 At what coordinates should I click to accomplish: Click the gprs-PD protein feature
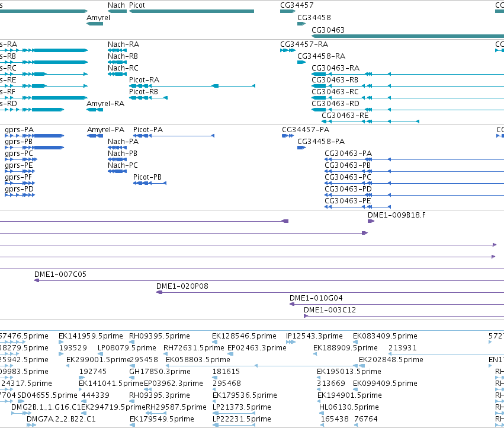click(20, 195)
